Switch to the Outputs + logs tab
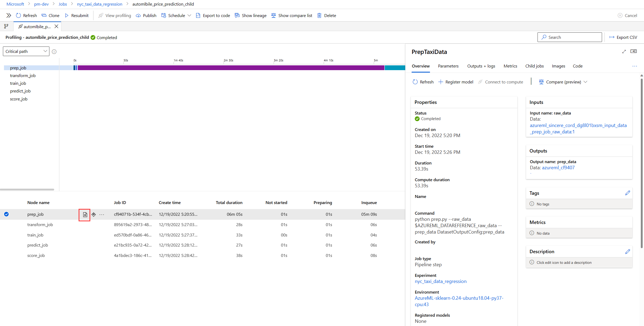Viewport: 644px width, 326px height. (481, 66)
